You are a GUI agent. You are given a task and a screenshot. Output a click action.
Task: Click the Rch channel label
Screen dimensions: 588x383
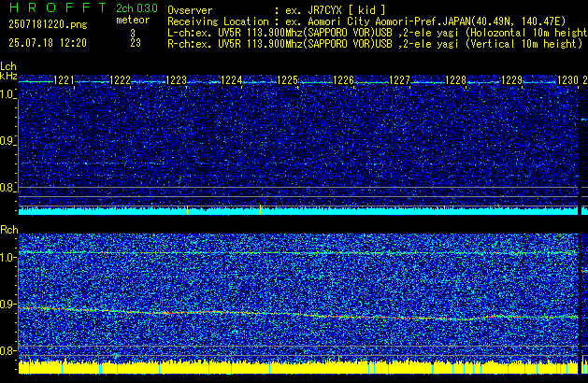(9, 230)
